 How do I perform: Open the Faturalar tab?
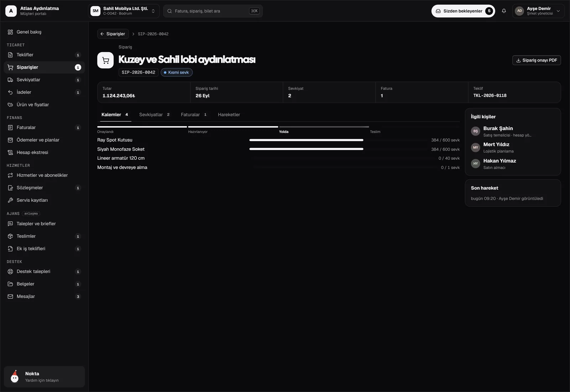[x=194, y=115]
